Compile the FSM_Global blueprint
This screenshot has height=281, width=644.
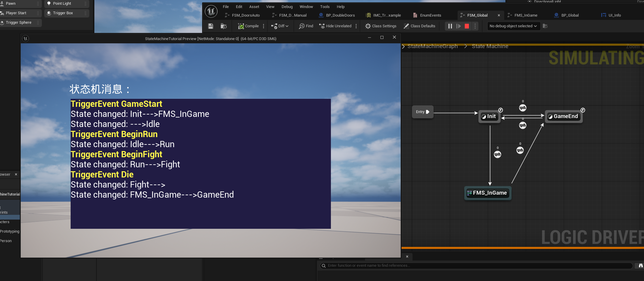coord(248,26)
